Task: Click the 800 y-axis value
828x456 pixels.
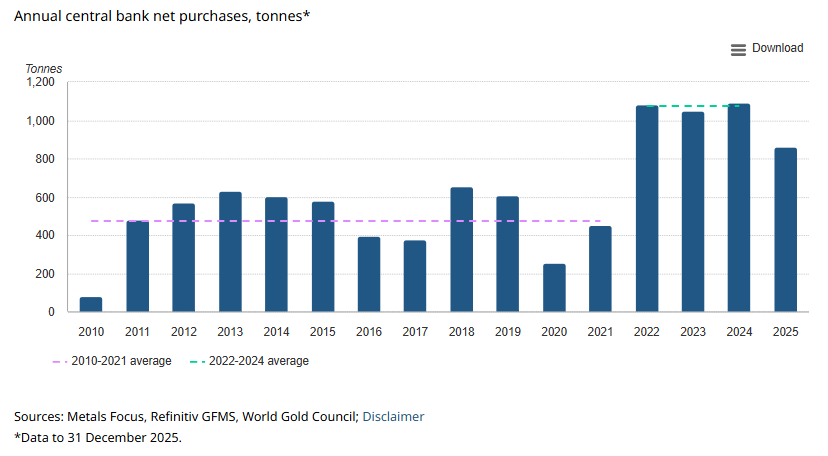Action: [45, 159]
